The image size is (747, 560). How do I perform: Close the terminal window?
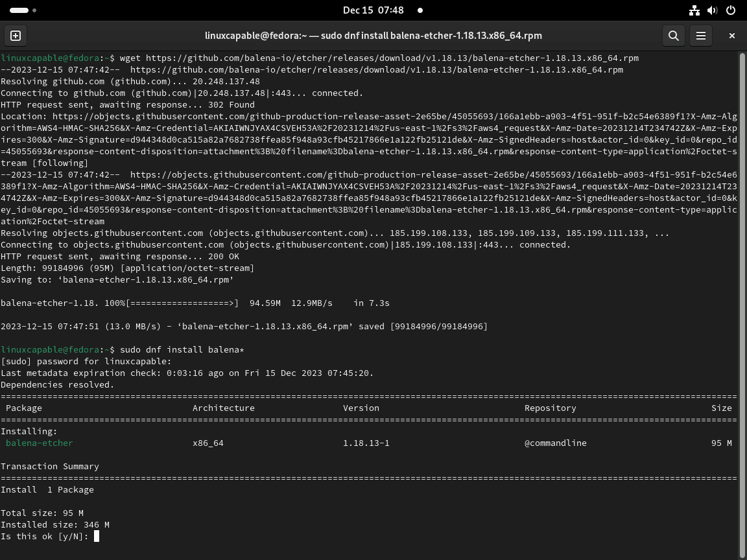(731, 36)
